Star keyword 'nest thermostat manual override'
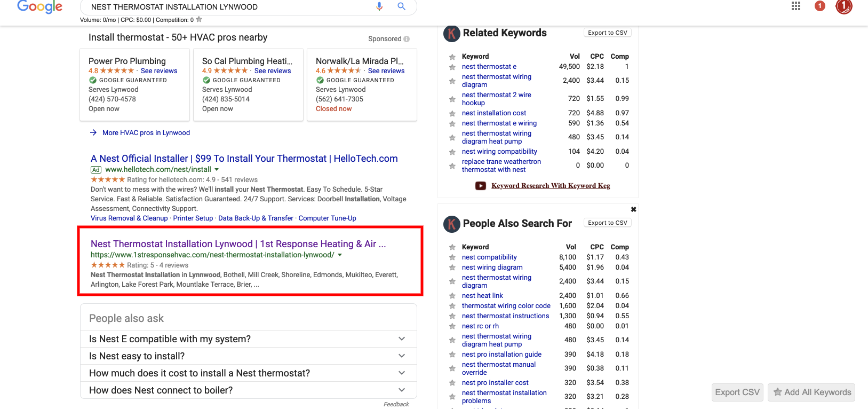 [x=452, y=369]
